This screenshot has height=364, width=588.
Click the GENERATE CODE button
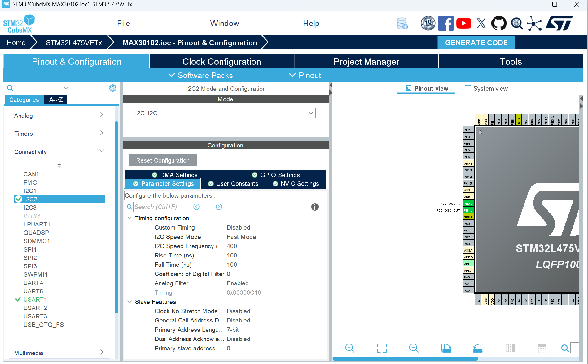476,43
